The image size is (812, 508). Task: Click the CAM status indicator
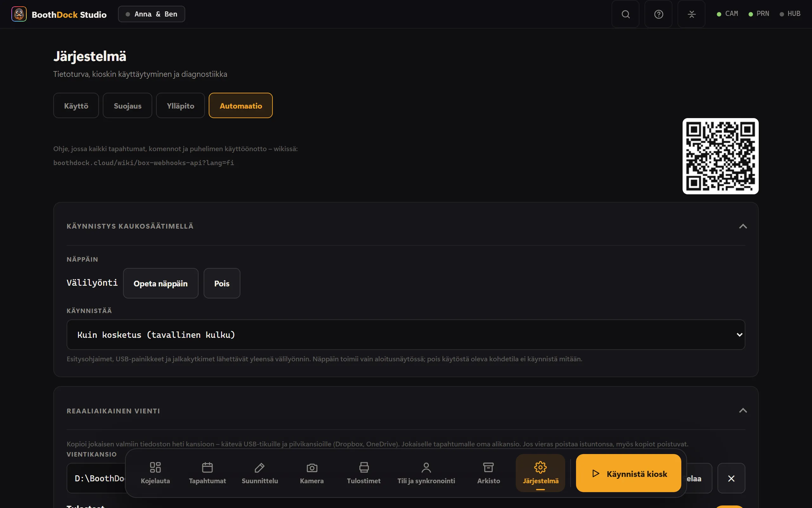tap(727, 14)
